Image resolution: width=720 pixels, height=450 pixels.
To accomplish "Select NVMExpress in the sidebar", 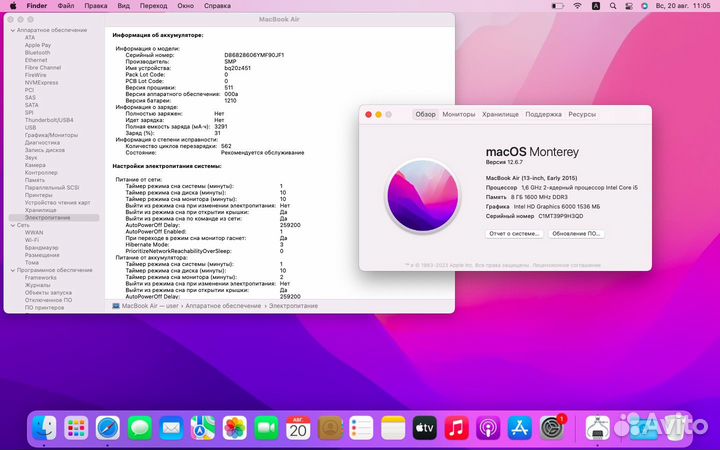I will [41, 83].
